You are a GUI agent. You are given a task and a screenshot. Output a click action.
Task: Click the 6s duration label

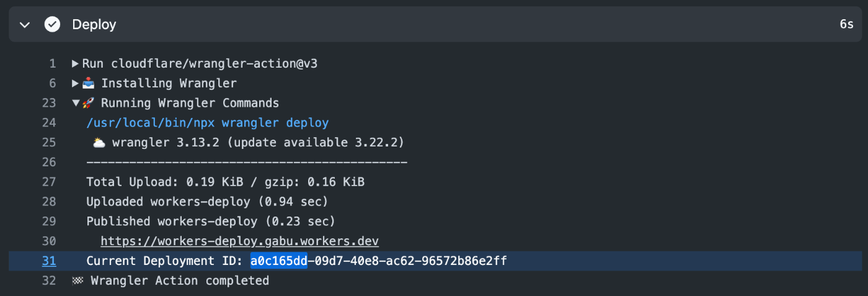[x=846, y=25]
